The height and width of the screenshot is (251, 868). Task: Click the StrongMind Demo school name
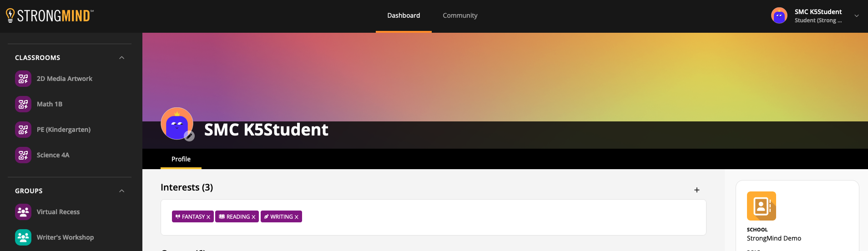[774, 238]
